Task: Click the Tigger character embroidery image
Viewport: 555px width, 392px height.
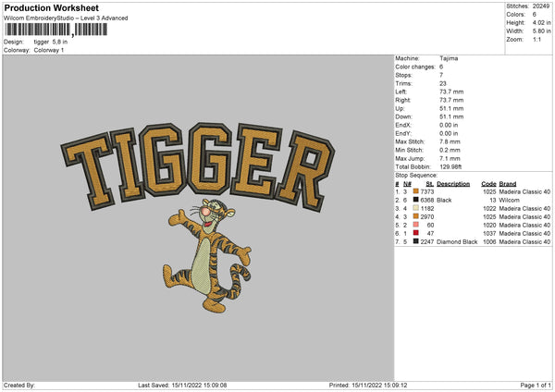Action: [x=207, y=256]
